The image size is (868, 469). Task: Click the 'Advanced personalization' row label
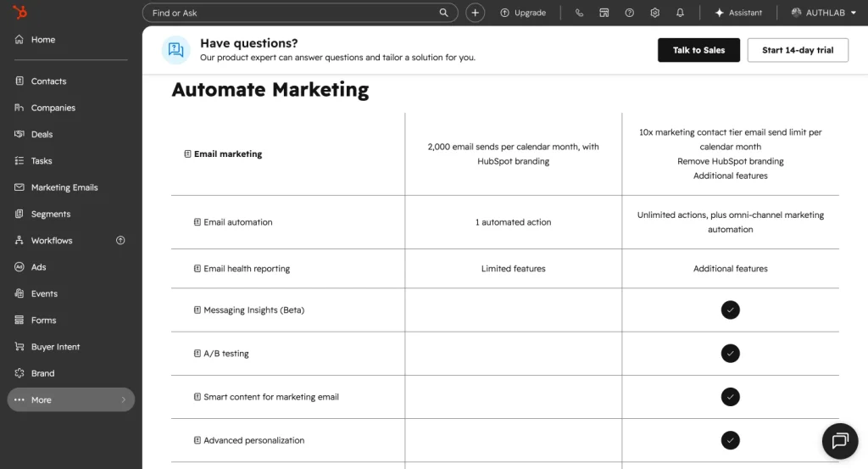(254, 440)
